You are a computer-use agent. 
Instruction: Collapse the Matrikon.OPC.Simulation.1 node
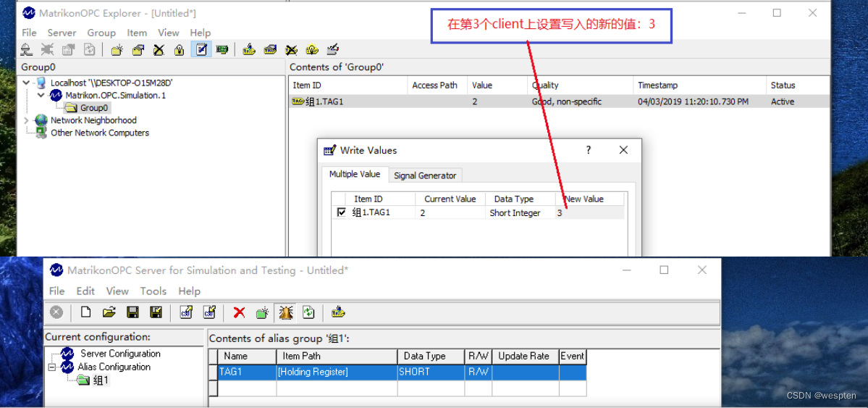coord(41,96)
